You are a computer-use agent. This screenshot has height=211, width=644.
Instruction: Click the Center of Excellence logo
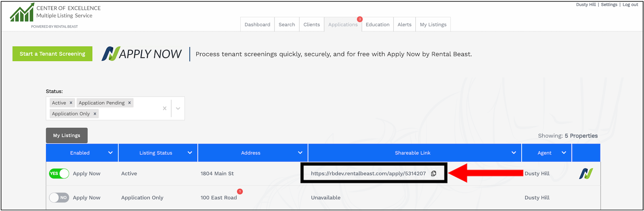click(x=22, y=13)
